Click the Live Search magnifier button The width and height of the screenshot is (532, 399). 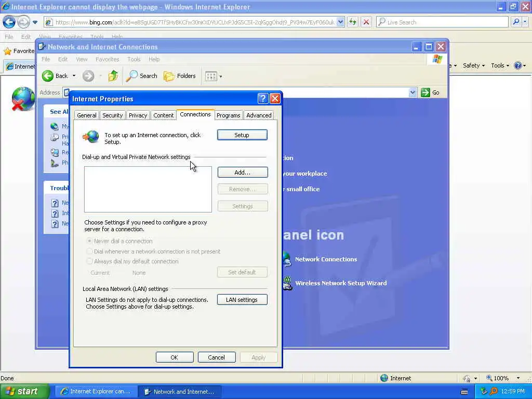[x=516, y=22]
